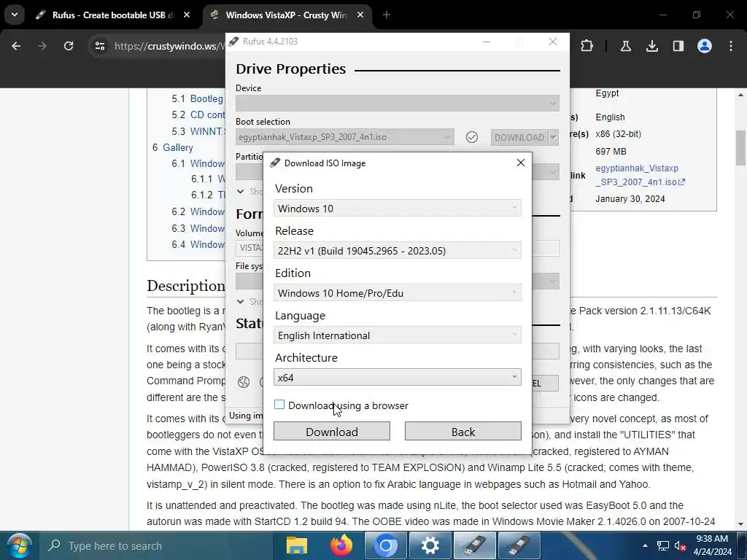The height and width of the screenshot is (560, 747).
Task: Click the taskbar search box
Action: [x=155, y=545]
